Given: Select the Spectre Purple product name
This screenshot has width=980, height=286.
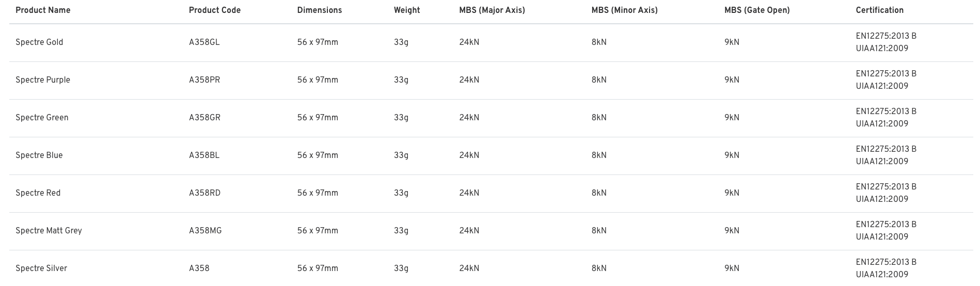Looking at the screenshot, I should tap(43, 80).
